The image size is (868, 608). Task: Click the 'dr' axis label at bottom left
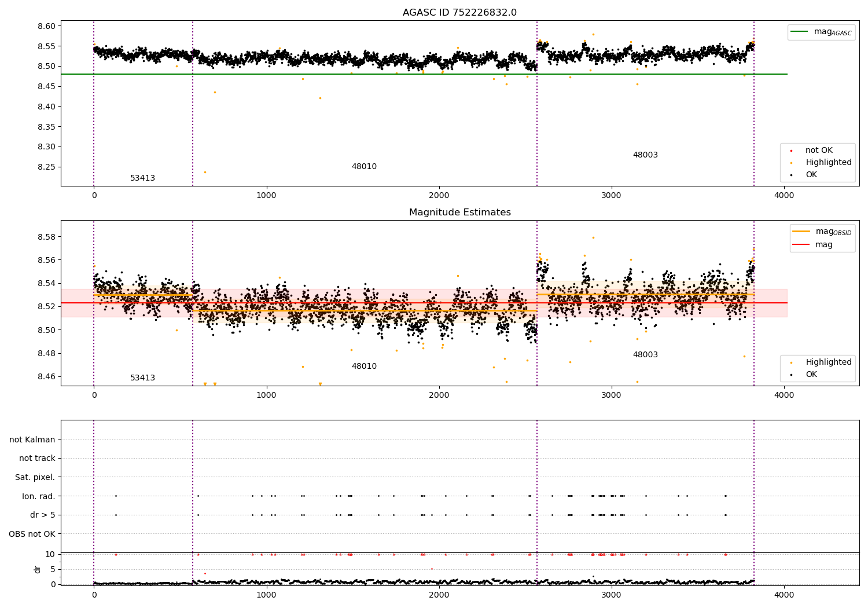coord(38,569)
